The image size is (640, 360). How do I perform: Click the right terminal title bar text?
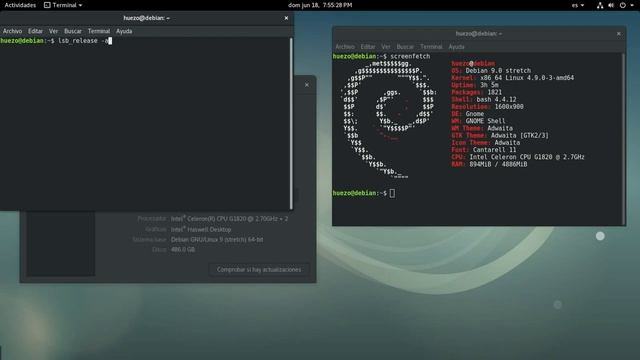coord(479,34)
